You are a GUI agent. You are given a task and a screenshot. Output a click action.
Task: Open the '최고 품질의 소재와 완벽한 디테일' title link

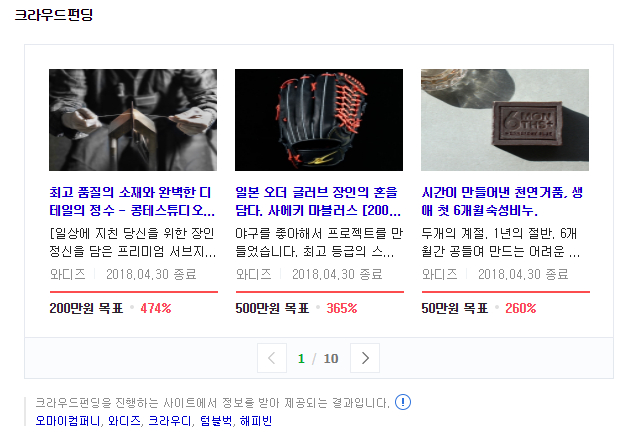point(132,201)
